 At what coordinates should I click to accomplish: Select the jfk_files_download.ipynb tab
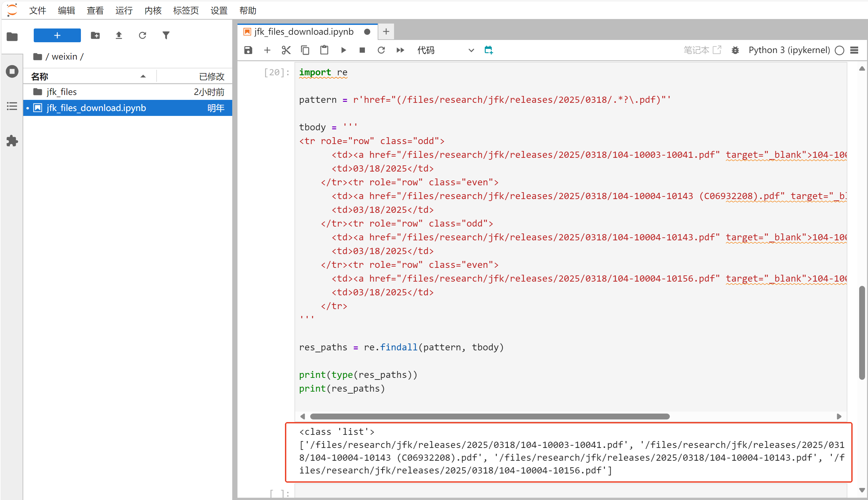(x=304, y=31)
